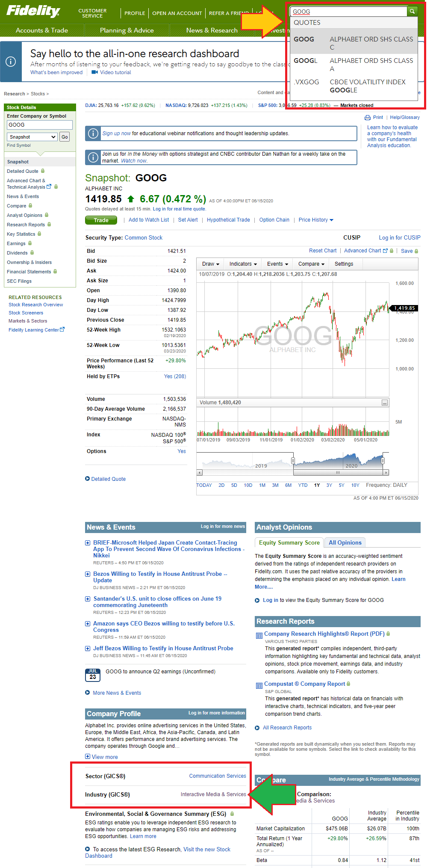The width and height of the screenshot is (442, 868).
Task: Select the 6M chart timeframe
Action: 288,485
